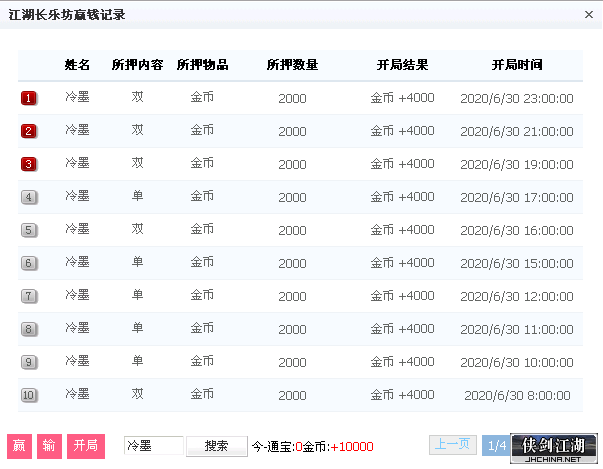Click 单 bet in the 17:00:00 row

point(137,196)
